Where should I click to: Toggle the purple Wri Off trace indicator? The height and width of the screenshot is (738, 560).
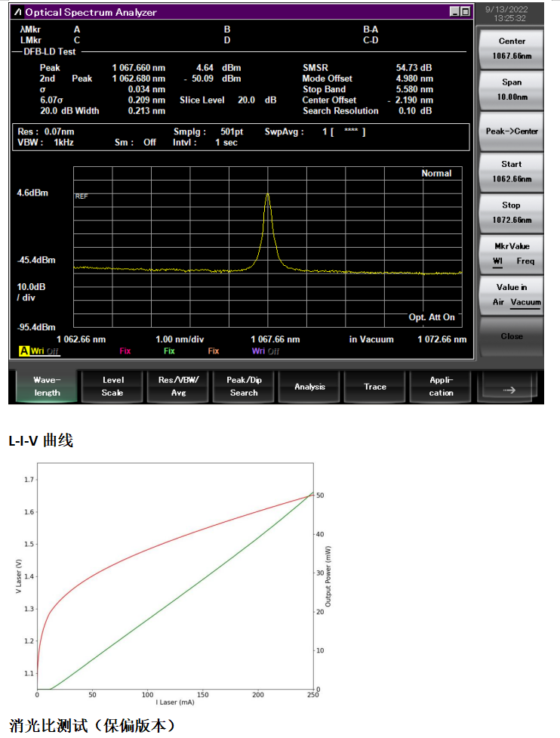pos(265,351)
